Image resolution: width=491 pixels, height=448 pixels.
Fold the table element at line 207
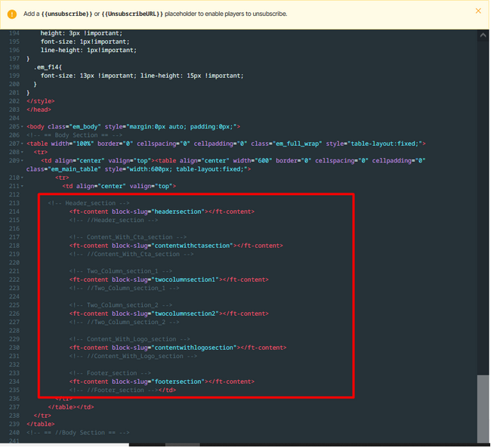pyautogui.click(x=22, y=143)
